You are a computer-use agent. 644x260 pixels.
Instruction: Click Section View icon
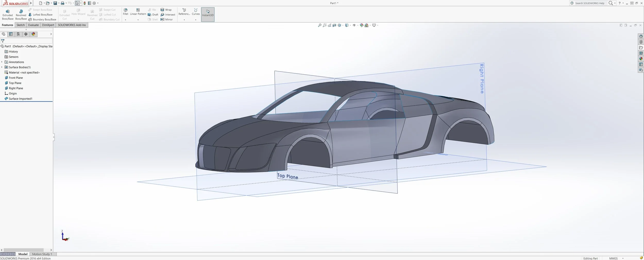click(x=334, y=25)
